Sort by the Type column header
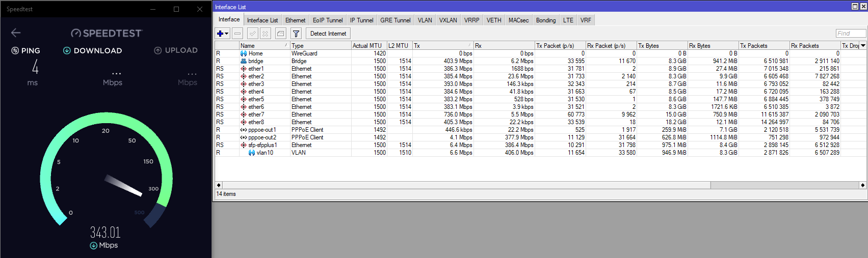 (320, 46)
